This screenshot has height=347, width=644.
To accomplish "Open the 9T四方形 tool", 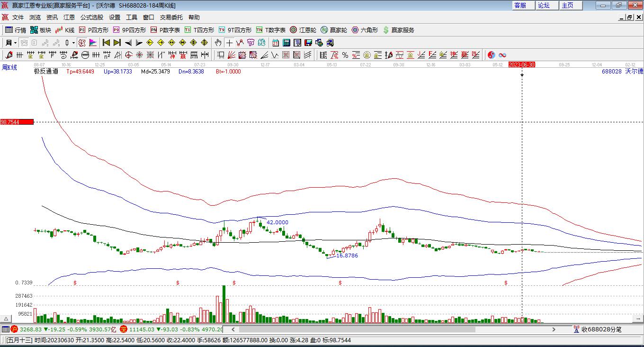I will pyautogui.click(x=235, y=30).
